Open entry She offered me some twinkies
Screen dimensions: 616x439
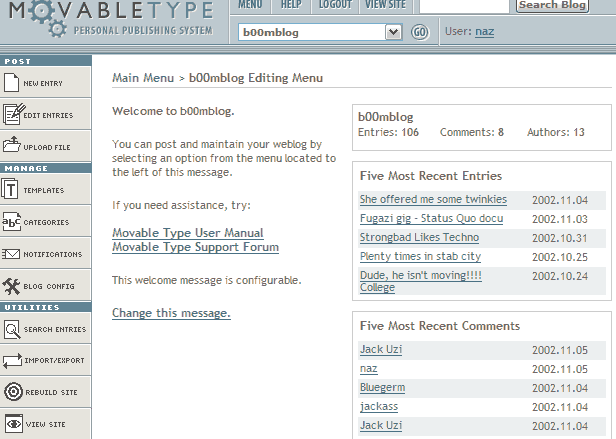tap(433, 199)
